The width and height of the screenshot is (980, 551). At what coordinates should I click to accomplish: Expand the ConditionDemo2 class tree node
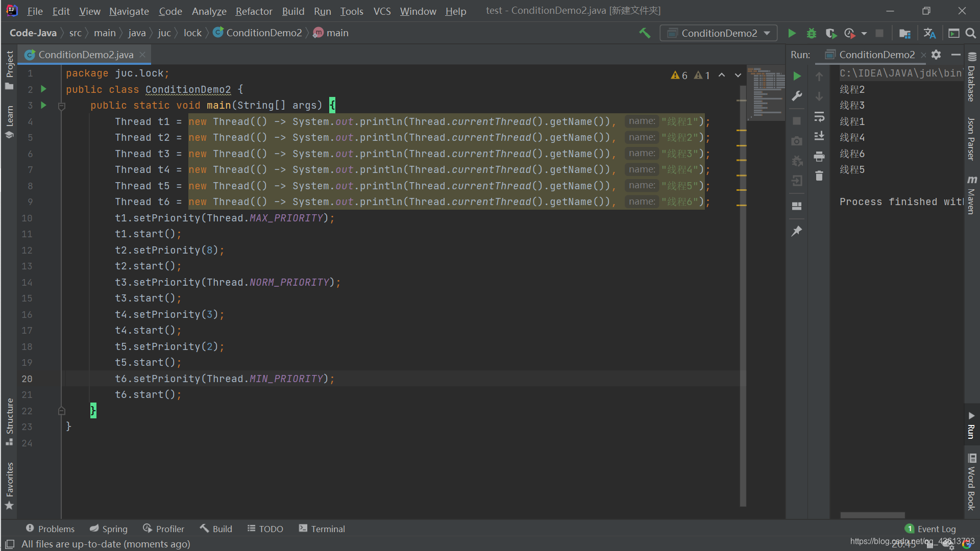pyautogui.click(x=262, y=32)
